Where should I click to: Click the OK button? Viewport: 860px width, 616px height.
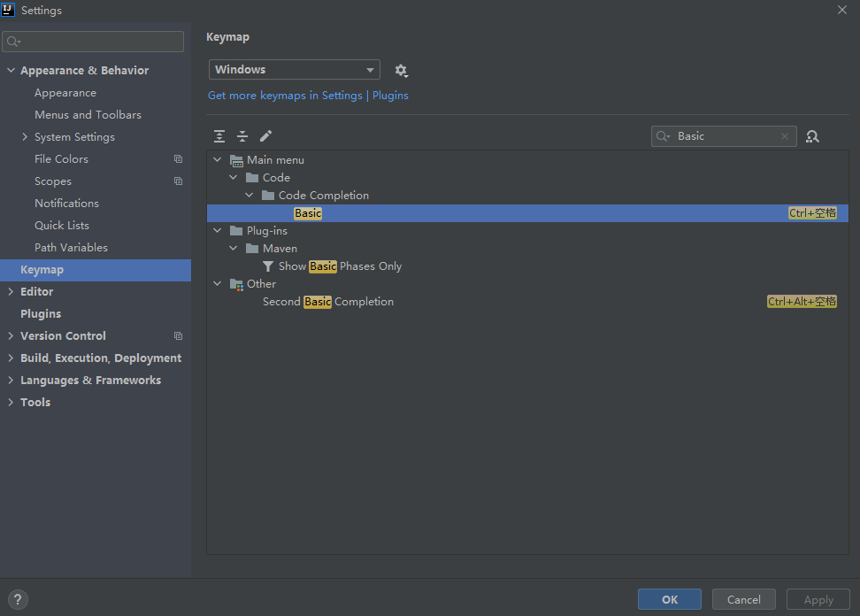point(669,599)
